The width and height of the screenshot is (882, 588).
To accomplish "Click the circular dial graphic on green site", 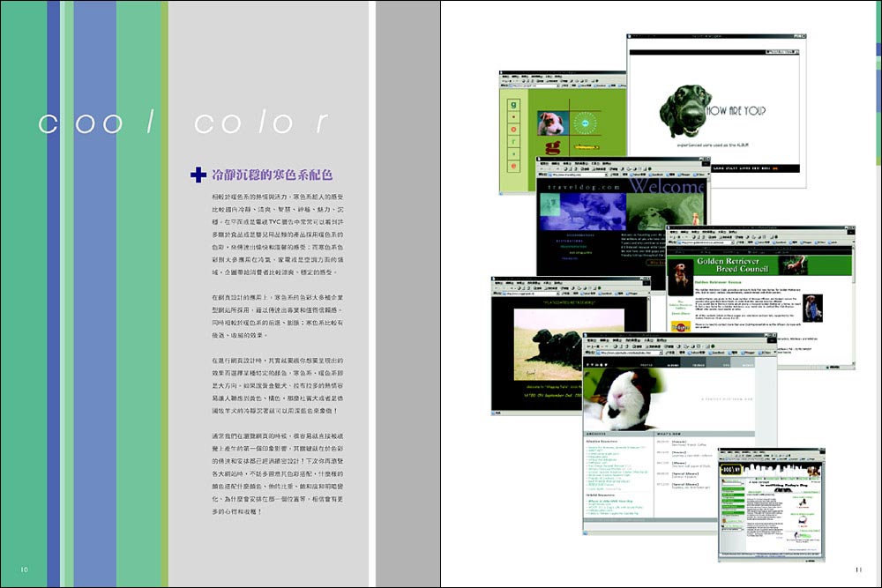I will coord(584,122).
